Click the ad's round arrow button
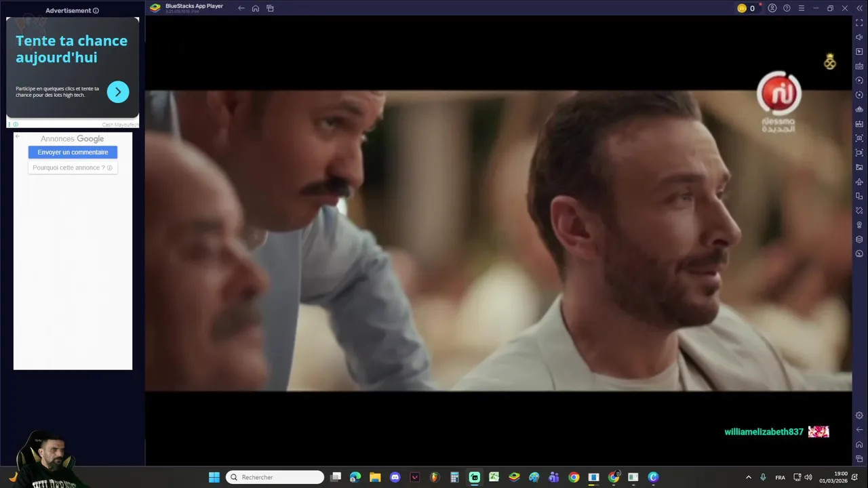This screenshot has height=488, width=868. (118, 91)
